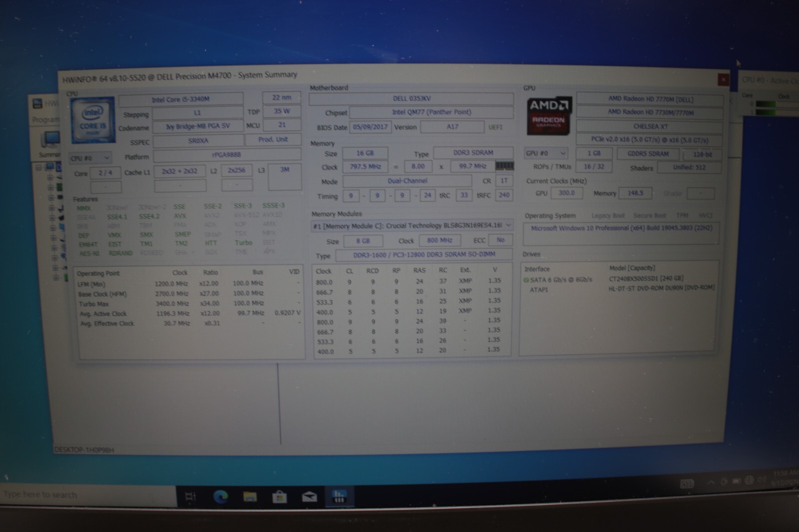The height and width of the screenshot is (532, 799).
Task: Click the AES-NI feature label
Action: click(89, 253)
